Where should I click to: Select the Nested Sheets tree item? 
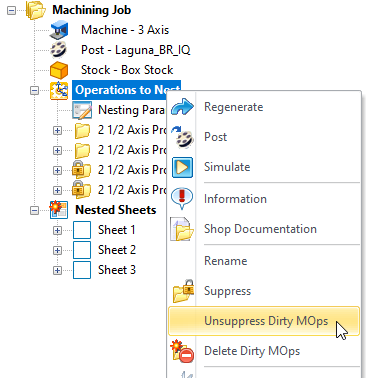pos(116,210)
